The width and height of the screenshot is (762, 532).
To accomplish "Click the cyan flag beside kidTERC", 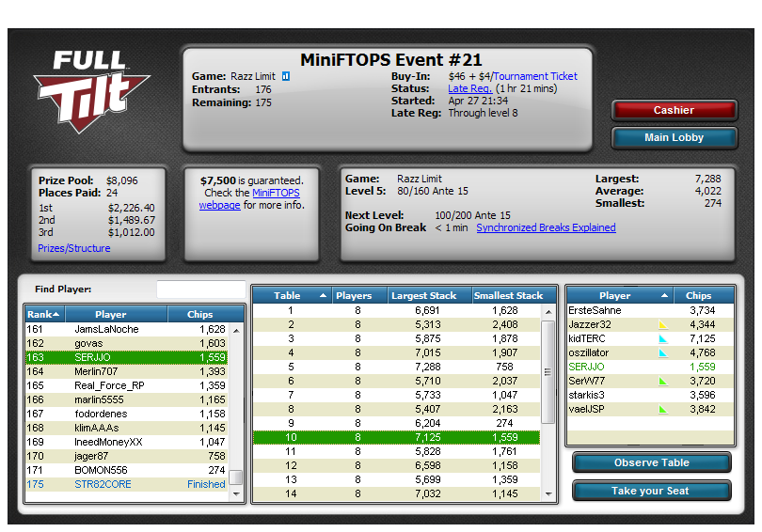I will [663, 338].
